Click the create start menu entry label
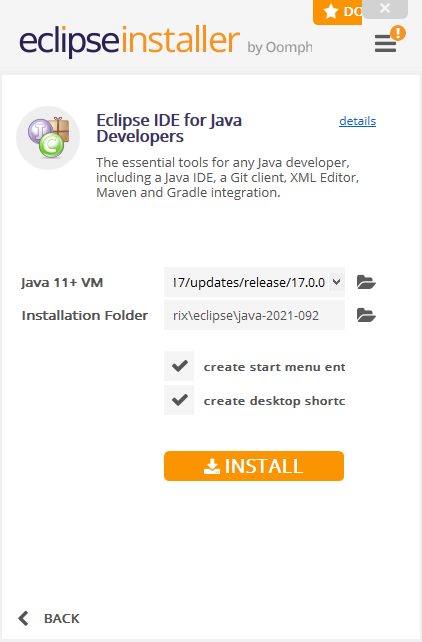422x642 pixels. pyautogui.click(x=274, y=367)
